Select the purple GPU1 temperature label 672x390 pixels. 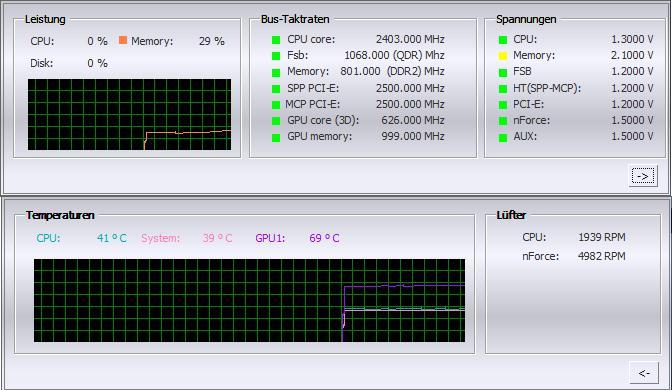tap(270, 238)
